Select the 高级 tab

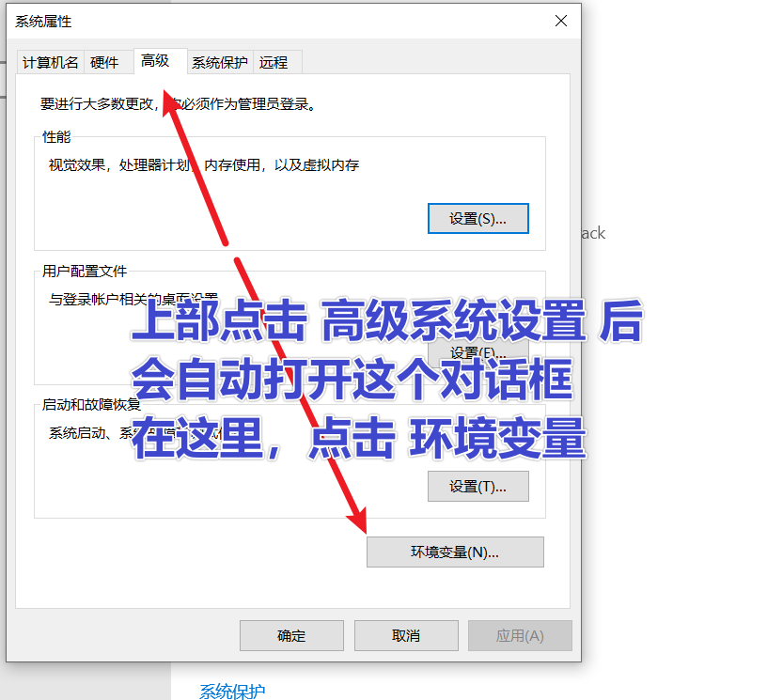coord(155,61)
